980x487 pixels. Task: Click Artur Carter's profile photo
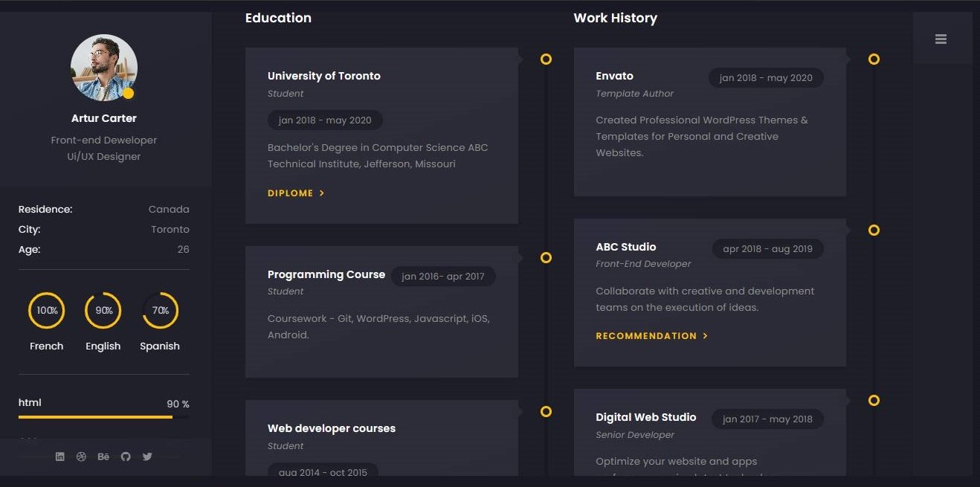tap(103, 67)
